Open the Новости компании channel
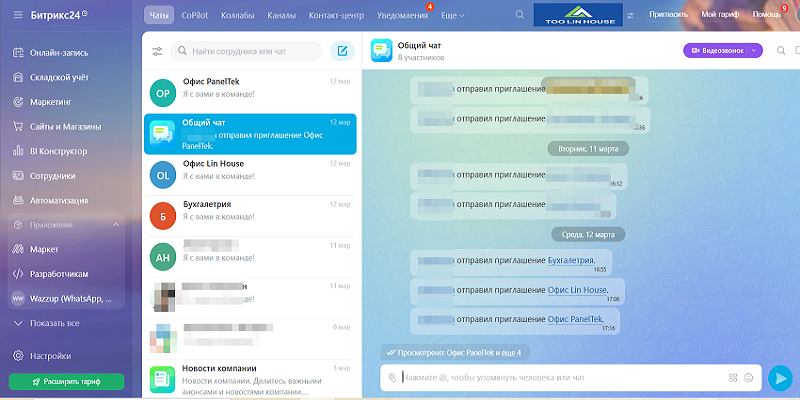 click(x=250, y=380)
